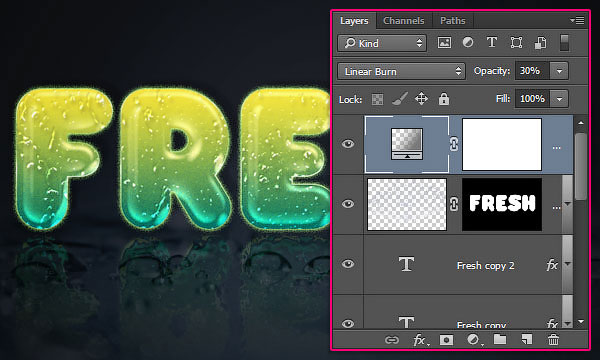Filter for adjustment layers icon
The height and width of the screenshot is (360, 600).
pos(468,42)
